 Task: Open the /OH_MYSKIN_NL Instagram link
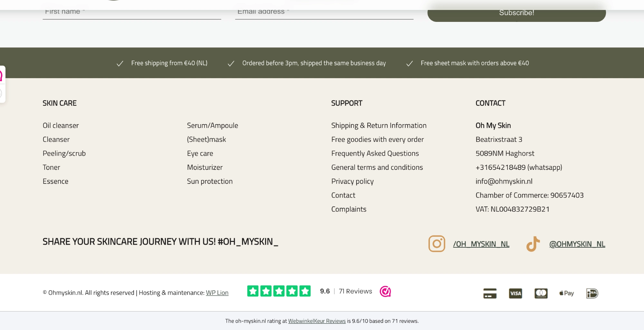click(x=481, y=244)
